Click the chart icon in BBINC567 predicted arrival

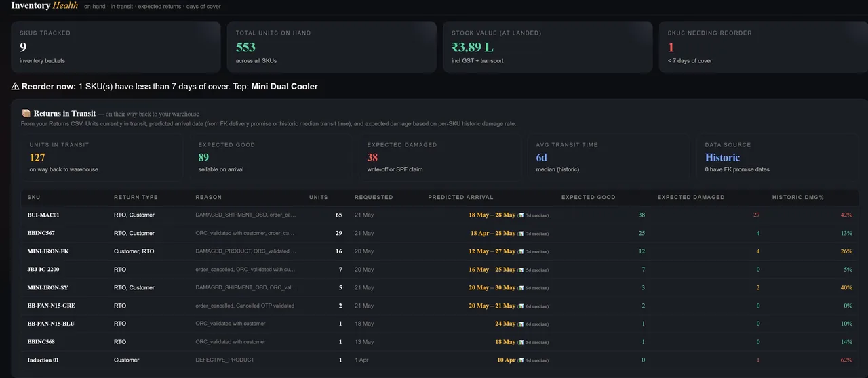coord(521,234)
